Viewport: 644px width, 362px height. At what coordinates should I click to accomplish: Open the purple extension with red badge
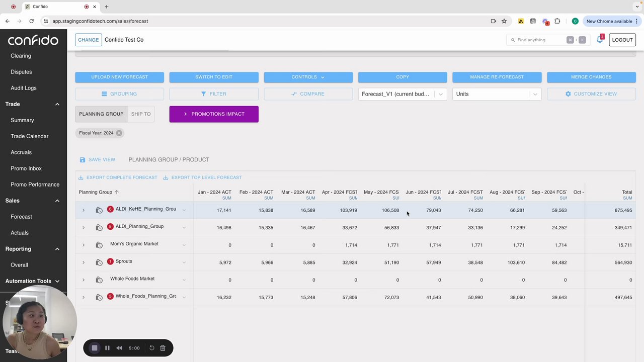pos(545,21)
